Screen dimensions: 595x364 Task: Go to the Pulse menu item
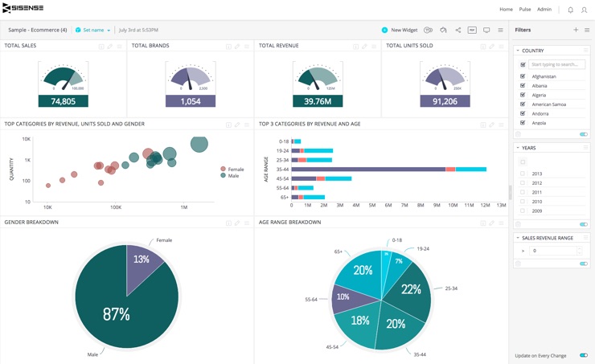pyautogui.click(x=524, y=10)
